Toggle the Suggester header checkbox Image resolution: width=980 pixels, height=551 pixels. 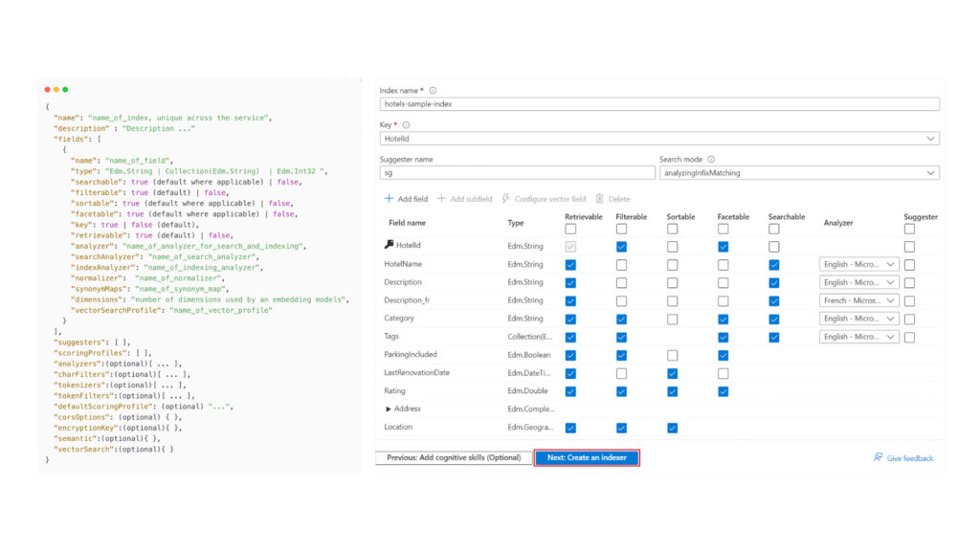pyautogui.click(x=909, y=230)
